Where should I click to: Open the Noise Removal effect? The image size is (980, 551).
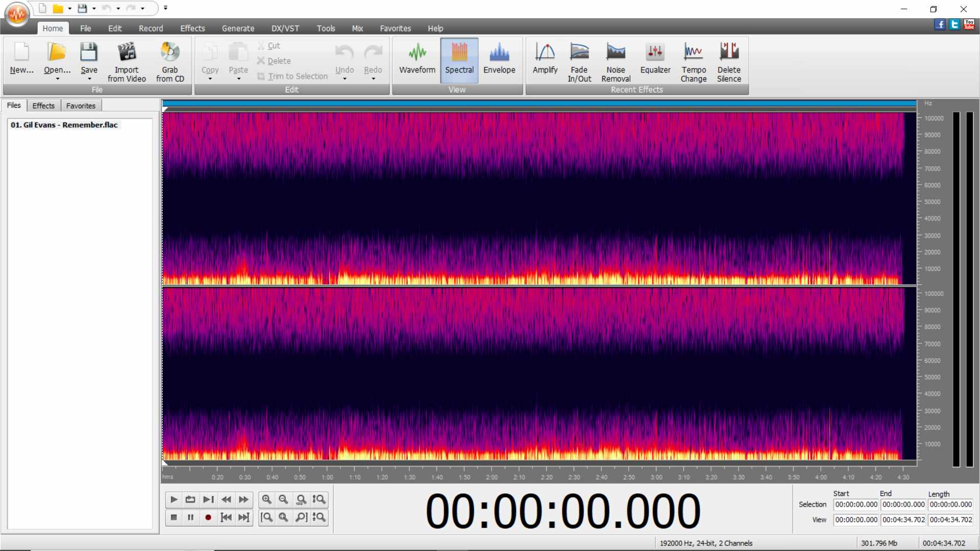[x=616, y=61]
